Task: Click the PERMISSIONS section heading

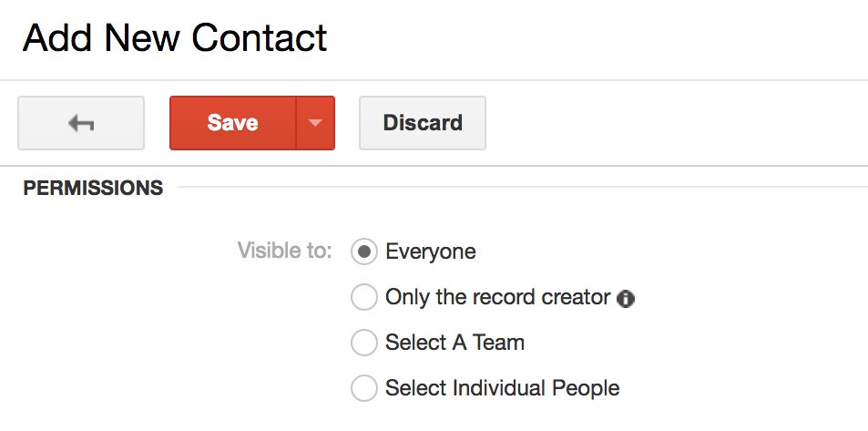Action: coord(93,189)
